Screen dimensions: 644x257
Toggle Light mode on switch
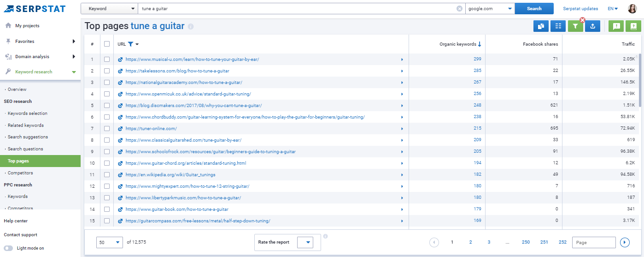click(x=8, y=248)
